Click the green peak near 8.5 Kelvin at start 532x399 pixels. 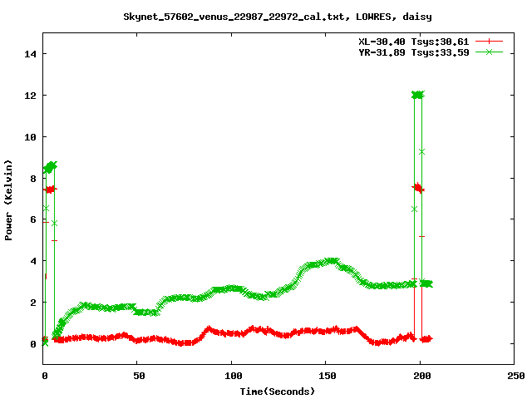click(x=50, y=167)
